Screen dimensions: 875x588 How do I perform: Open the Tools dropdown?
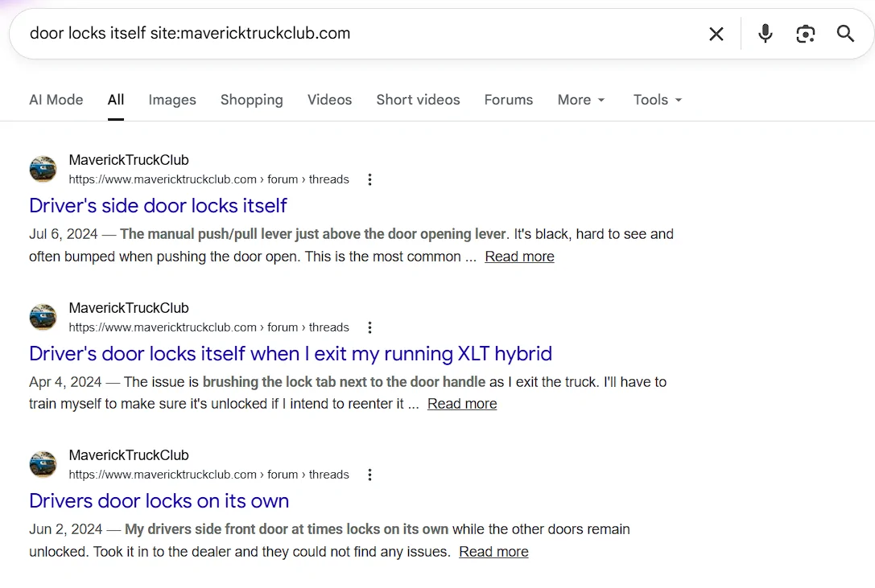[658, 100]
